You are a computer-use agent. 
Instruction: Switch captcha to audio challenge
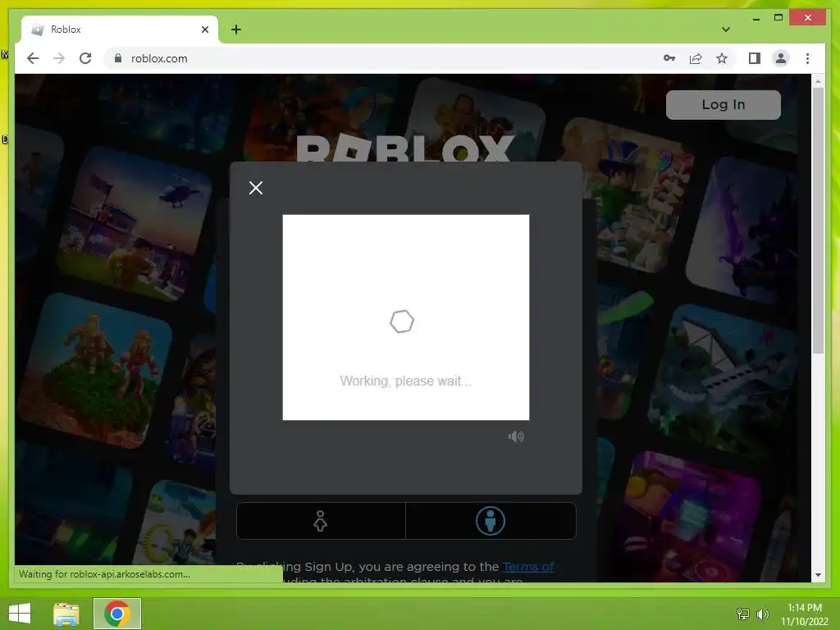point(516,436)
